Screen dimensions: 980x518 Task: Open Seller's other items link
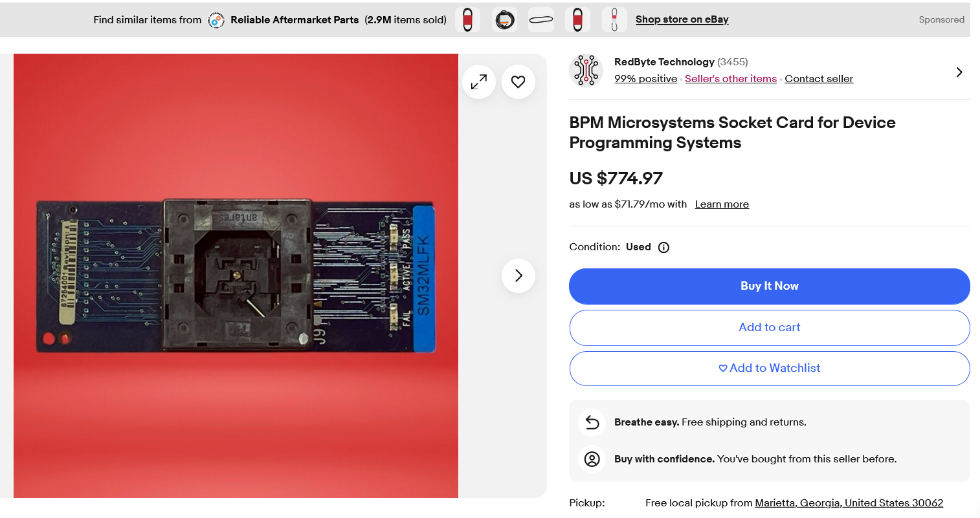[x=731, y=79]
